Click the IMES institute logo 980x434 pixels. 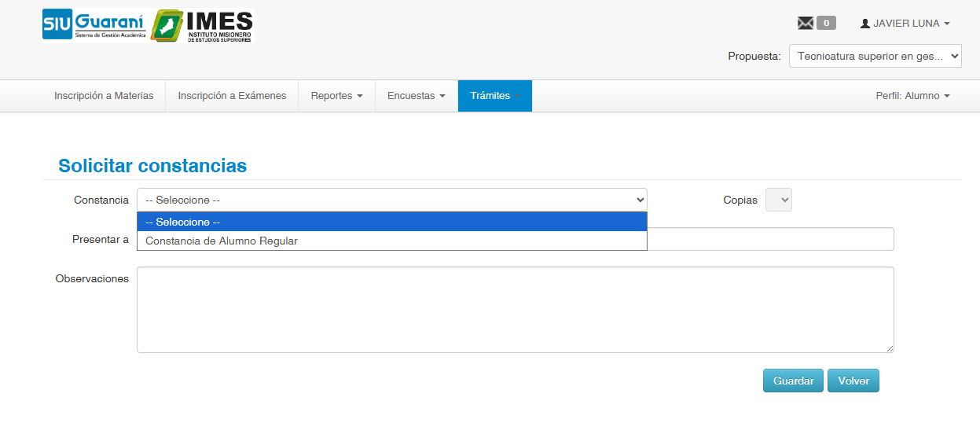pos(203,26)
